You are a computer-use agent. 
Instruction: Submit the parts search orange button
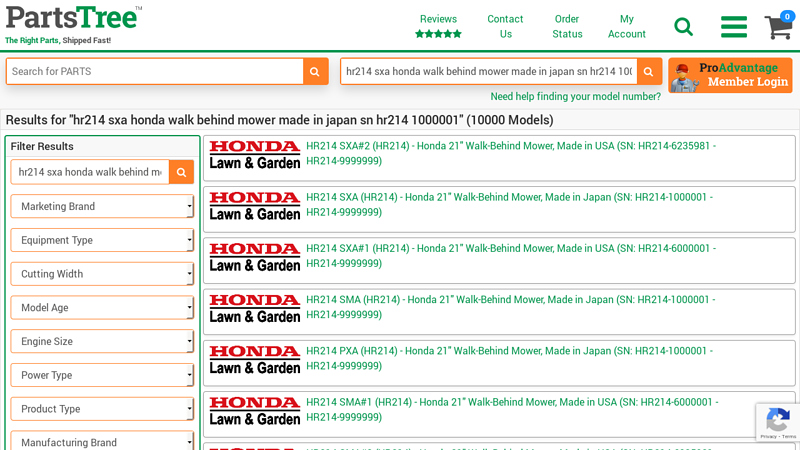click(x=315, y=71)
